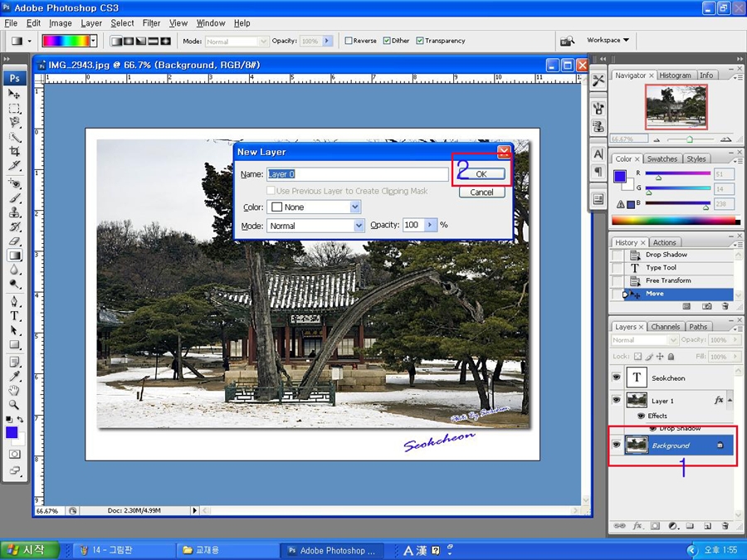
Task: Open the Layer menu
Action: (x=91, y=23)
